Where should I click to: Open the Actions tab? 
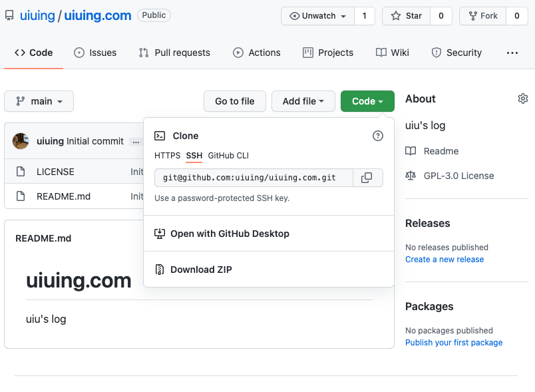click(x=257, y=53)
